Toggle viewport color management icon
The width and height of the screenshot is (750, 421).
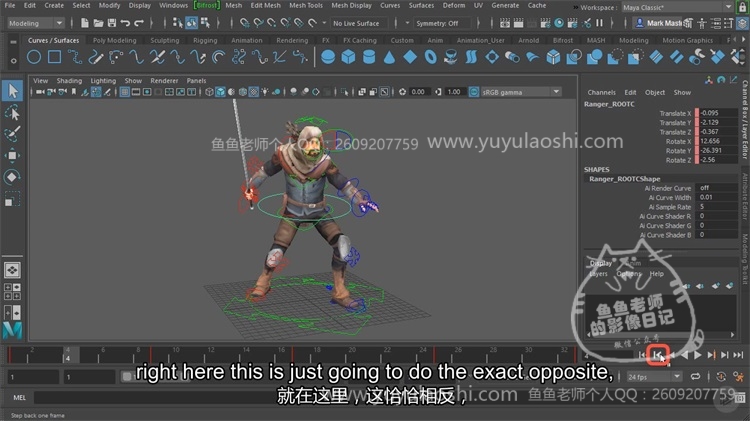(474, 92)
